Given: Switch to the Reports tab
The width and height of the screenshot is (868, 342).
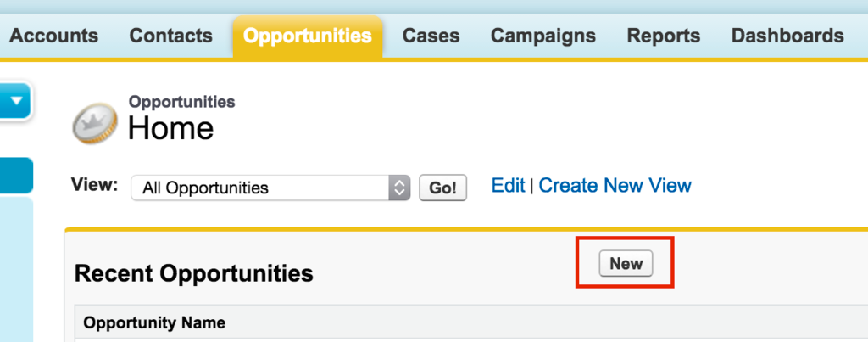Looking at the screenshot, I should (663, 36).
